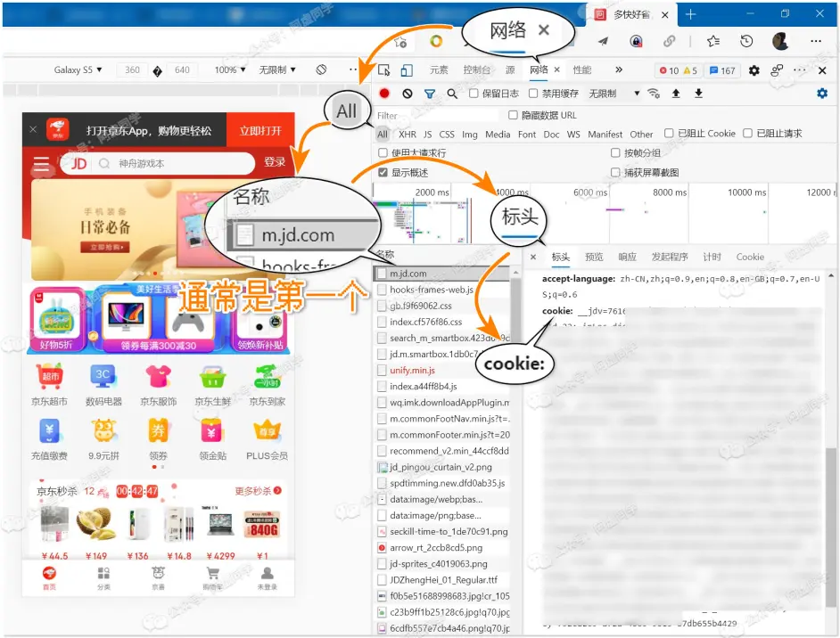
Task: Click the red record network log button
Action: 384,94
